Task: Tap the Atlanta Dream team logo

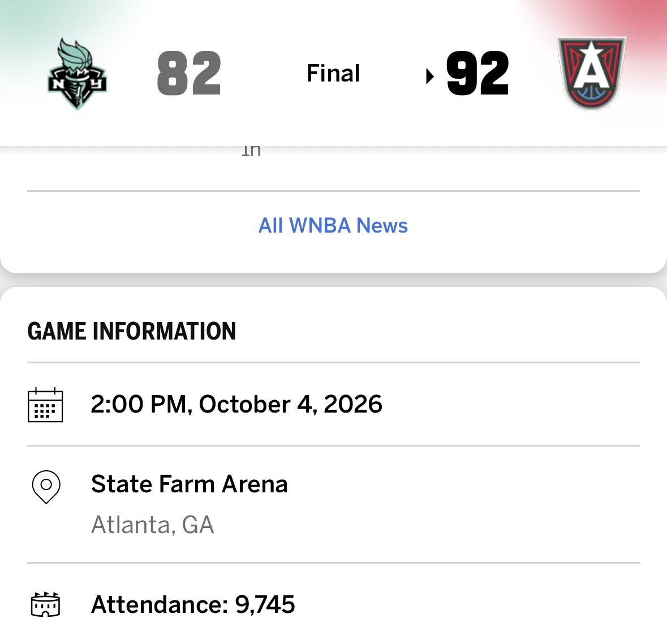Action: [591, 74]
